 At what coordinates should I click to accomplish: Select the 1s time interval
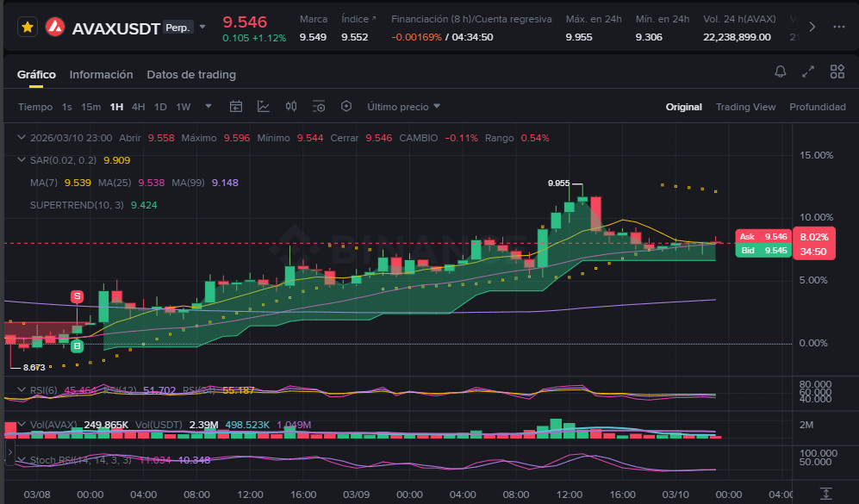67,107
